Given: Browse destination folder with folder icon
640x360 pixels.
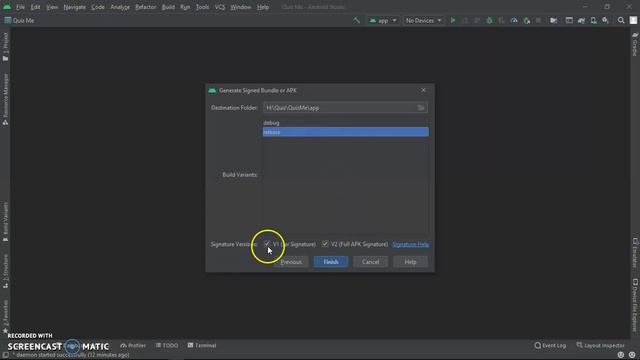Looking at the screenshot, I should click(421, 108).
